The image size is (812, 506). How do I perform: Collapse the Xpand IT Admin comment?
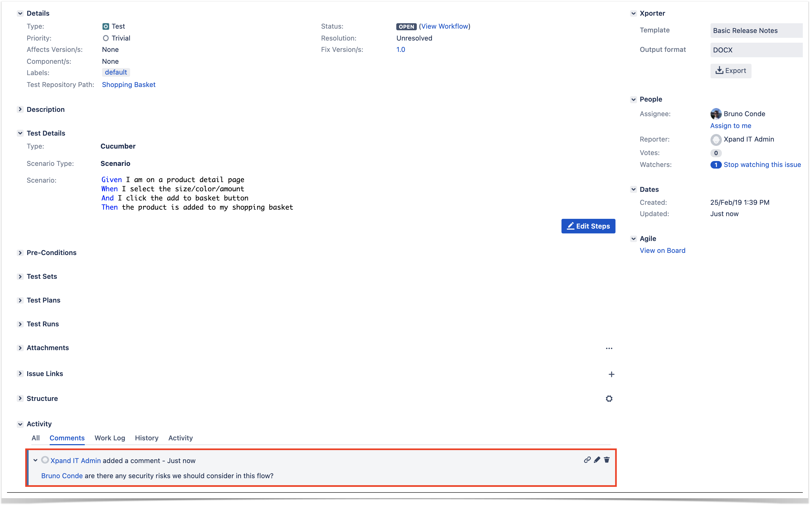(35, 461)
